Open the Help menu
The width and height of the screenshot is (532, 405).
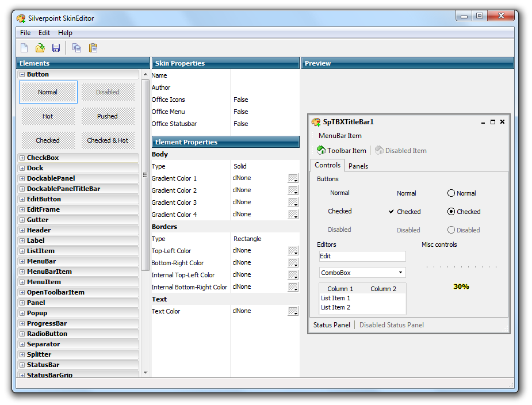tap(65, 33)
